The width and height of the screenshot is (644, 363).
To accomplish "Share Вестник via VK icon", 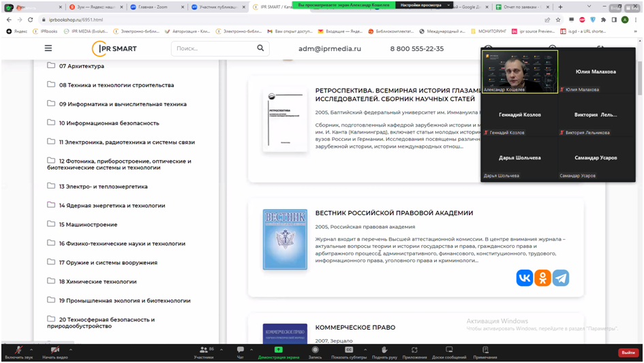I will [525, 278].
